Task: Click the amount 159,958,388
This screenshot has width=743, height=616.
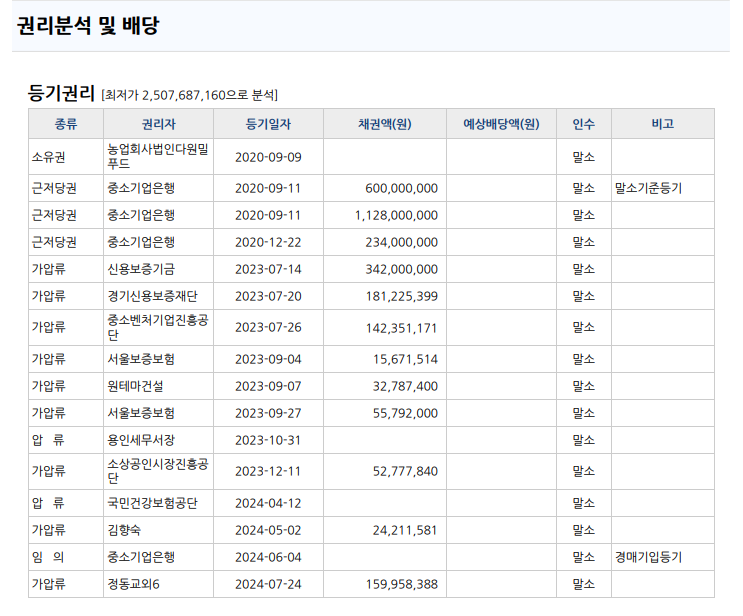Action: pos(401,585)
